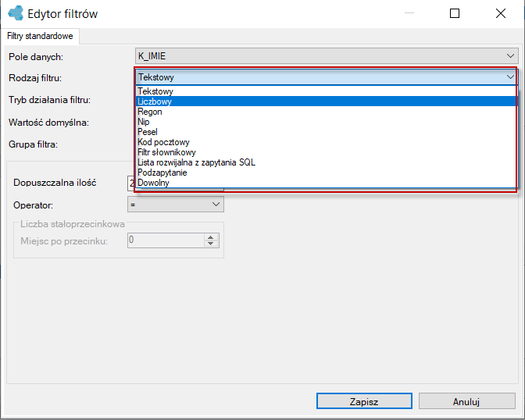Select Tekstowy in the filter type list
Viewport: 525px width, 420px height.
[x=326, y=91]
